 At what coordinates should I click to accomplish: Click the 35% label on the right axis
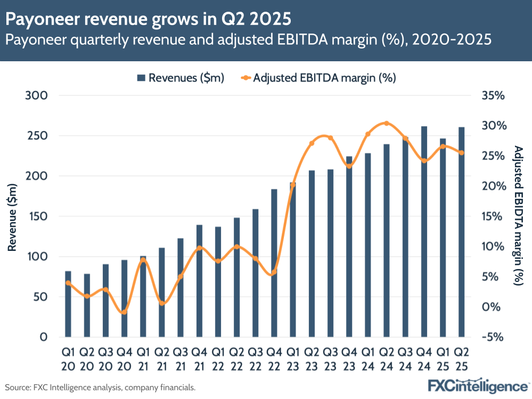pos(493,96)
